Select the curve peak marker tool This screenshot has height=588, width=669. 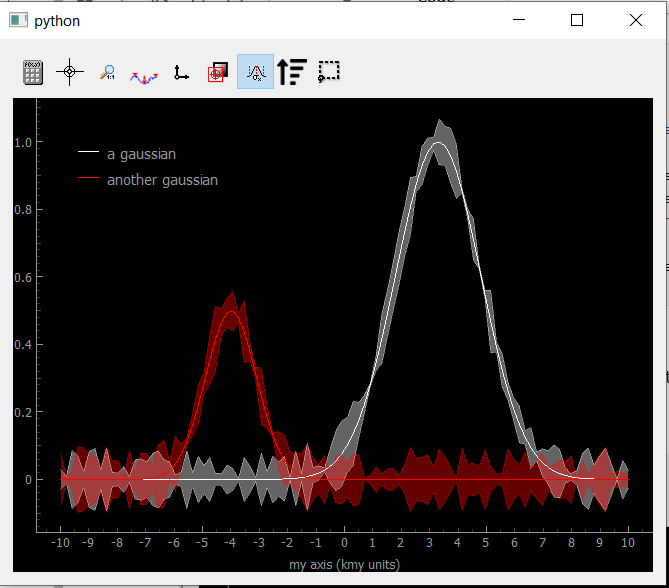[x=144, y=78]
